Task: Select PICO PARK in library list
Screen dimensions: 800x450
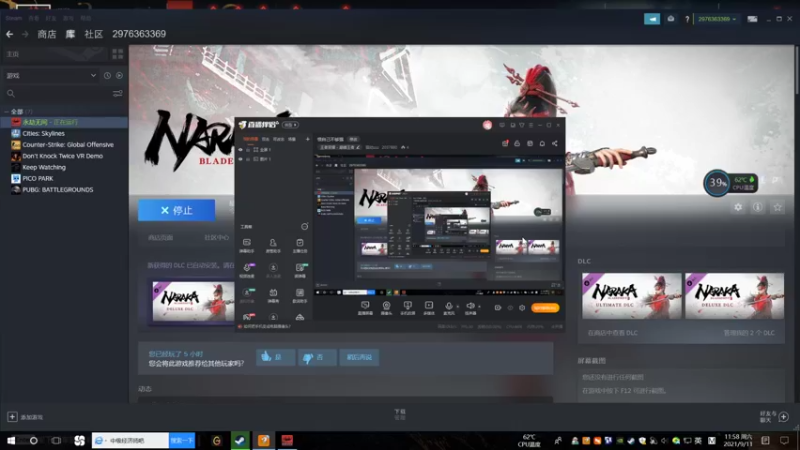Action: point(64,179)
